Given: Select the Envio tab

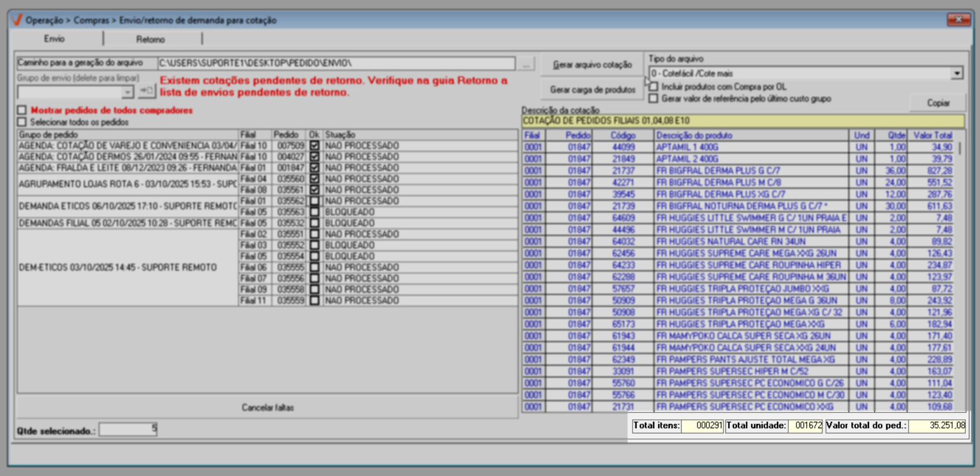Looking at the screenshot, I should 54,39.
